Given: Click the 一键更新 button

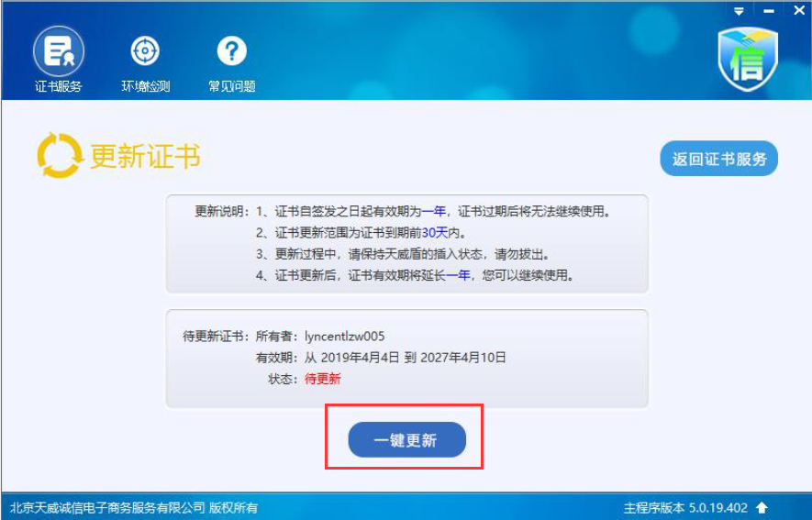Looking at the screenshot, I should [407, 440].
